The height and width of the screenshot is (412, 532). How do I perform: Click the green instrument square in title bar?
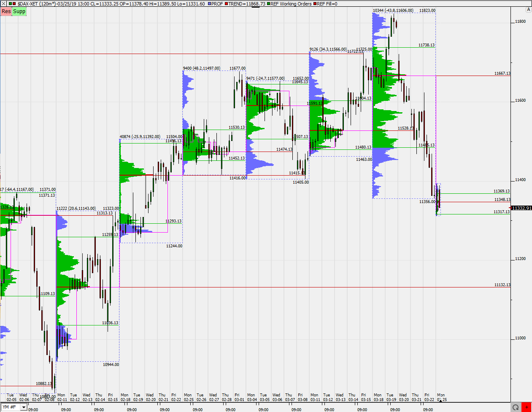pos(10,4)
